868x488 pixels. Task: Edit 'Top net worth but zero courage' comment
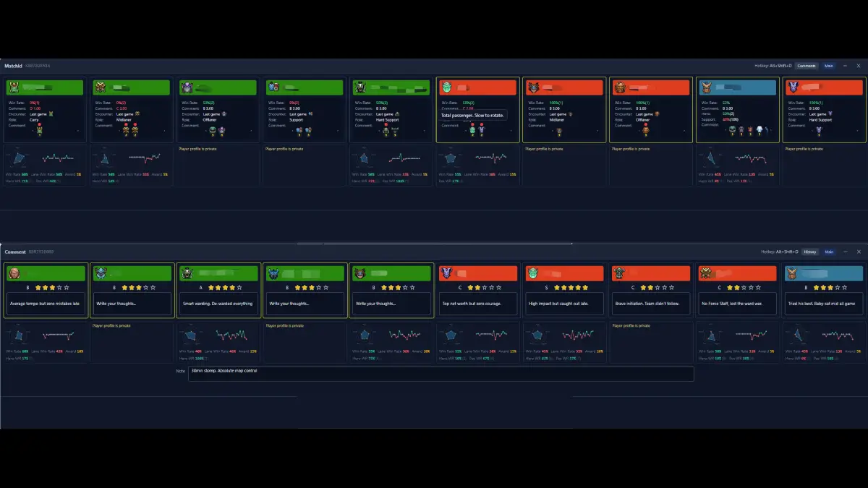478,304
